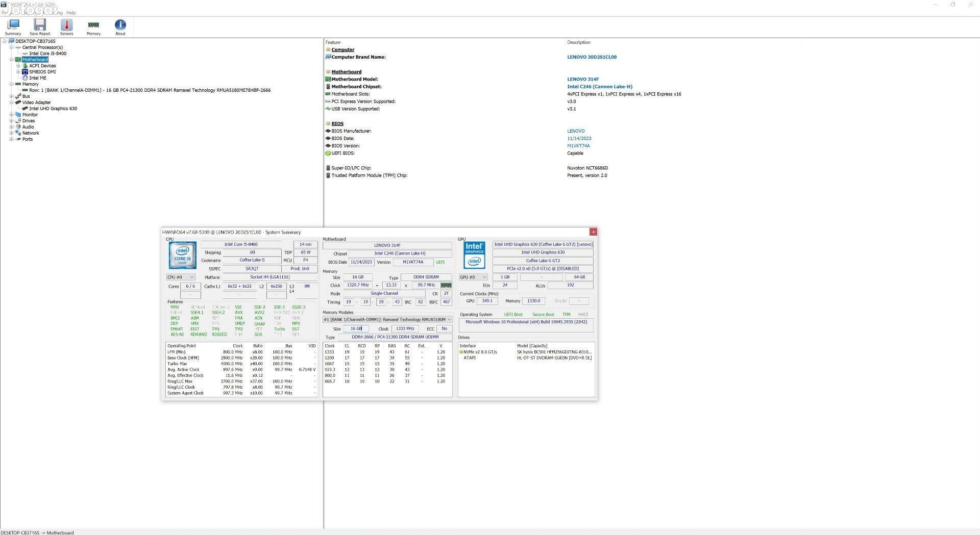980x535 pixels.
Task: Click the DESKTOP-CB3716S computer icon in tree
Action: pos(11,41)
